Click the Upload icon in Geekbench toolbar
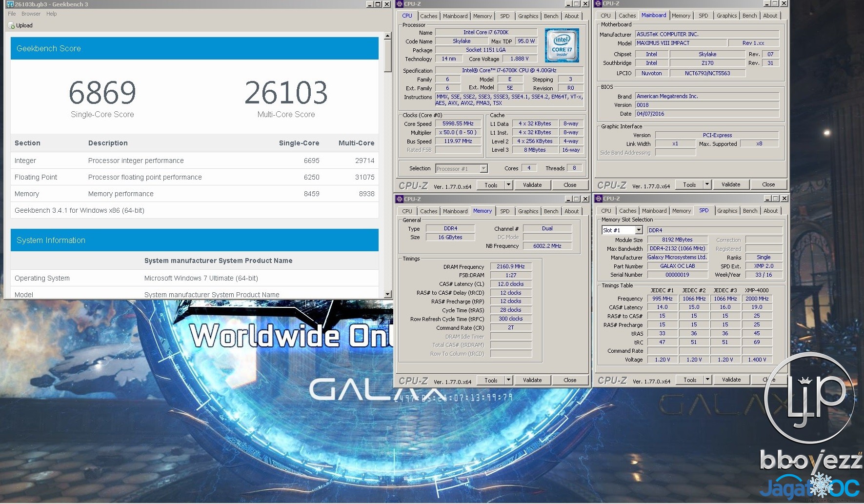Viewport: 864px width, 504px height. 12,25
